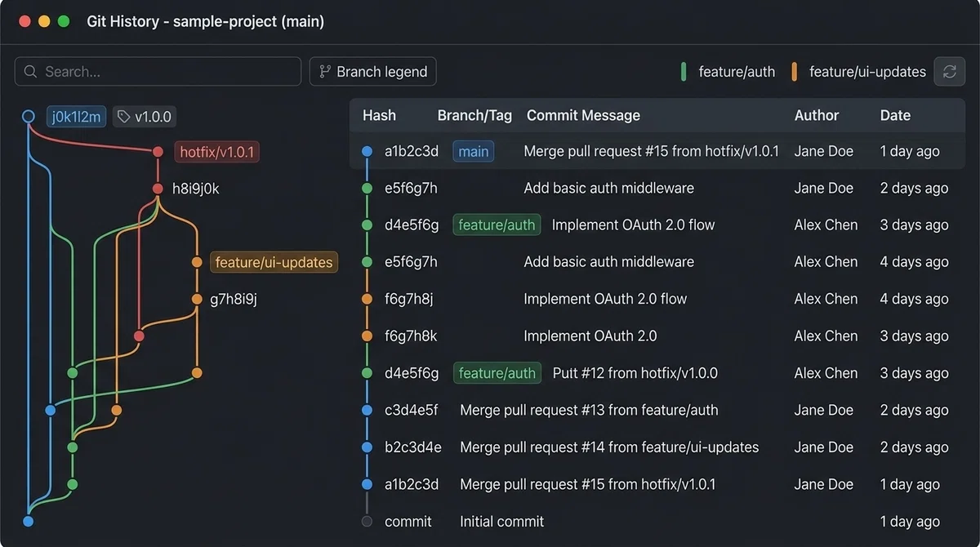Select the orange feature/ui-updates graph node
980x547 pixels.
[197, 262]
